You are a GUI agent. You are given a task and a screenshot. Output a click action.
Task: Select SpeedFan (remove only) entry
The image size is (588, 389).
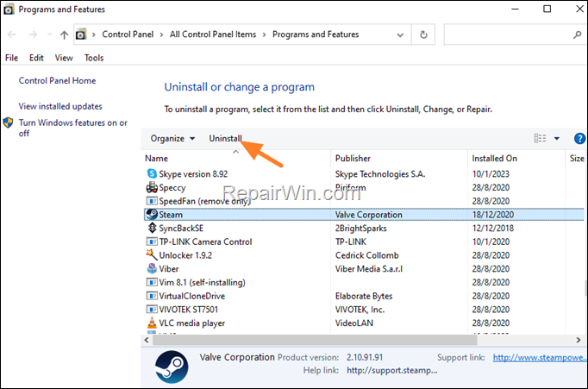pos(204,201)
